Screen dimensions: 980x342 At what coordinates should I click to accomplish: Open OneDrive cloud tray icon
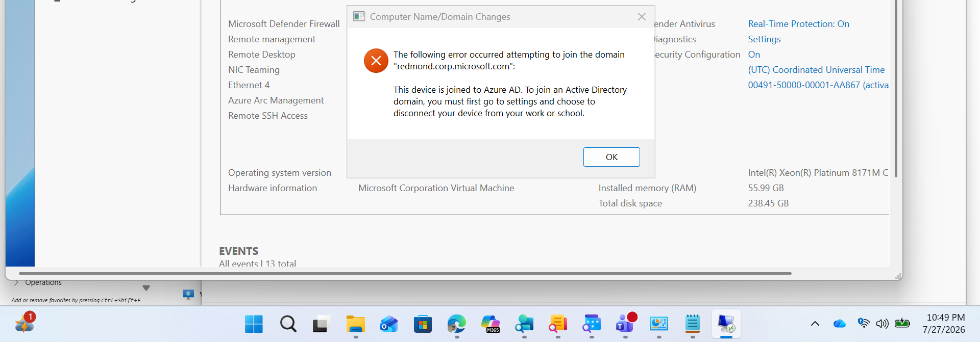click(839, 324)
